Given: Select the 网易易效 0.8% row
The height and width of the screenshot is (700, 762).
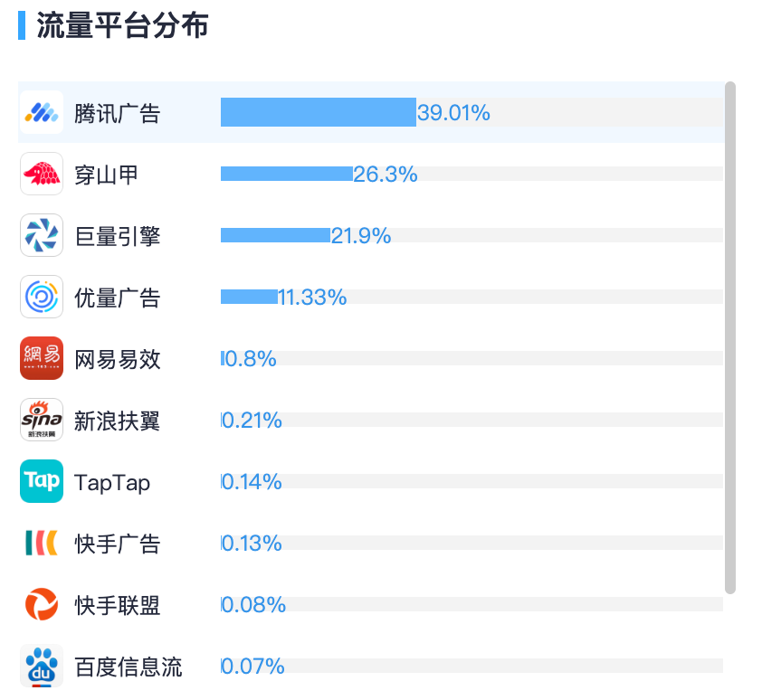Looking at the screenshot, I should tap(371, 358).
